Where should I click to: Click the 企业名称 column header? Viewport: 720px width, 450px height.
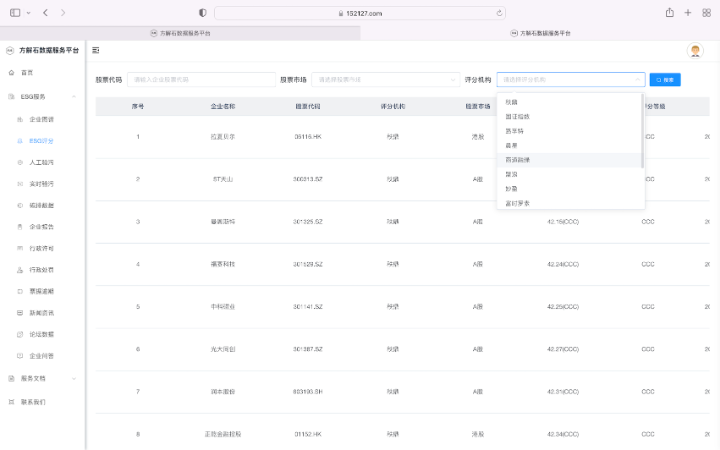coord(223,106)
